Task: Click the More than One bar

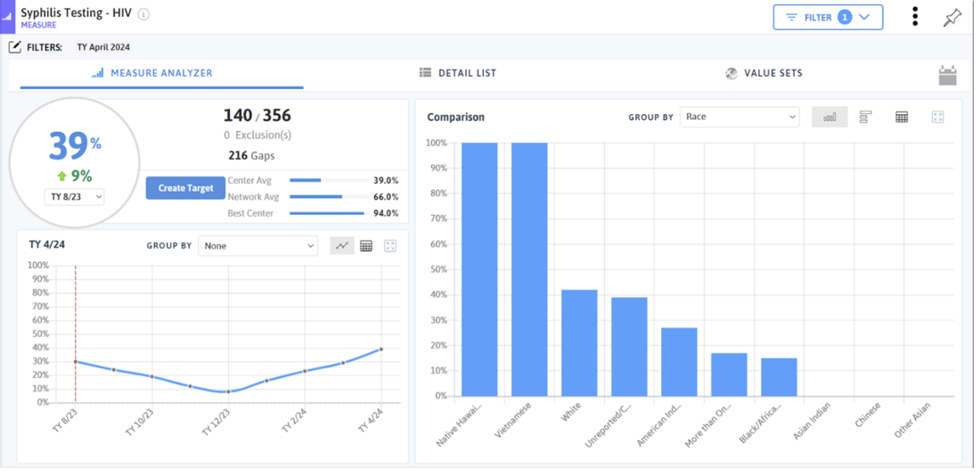Action: click(730, 374)
